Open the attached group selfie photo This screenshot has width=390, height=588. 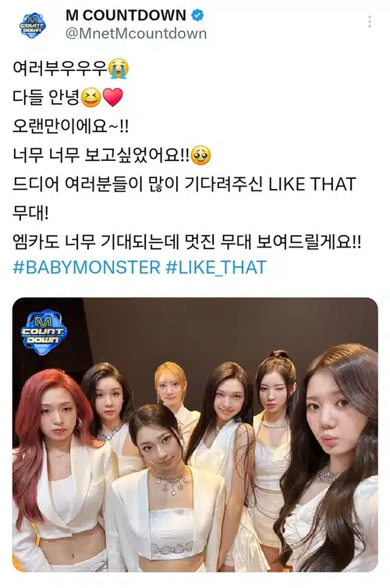tap(195, 435)
